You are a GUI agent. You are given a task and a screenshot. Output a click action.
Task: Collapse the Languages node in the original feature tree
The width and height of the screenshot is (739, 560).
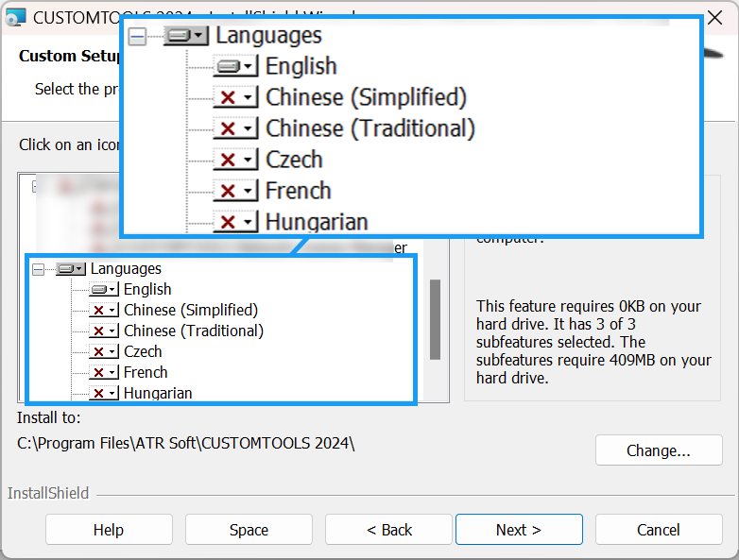click(x=38, y=269)
